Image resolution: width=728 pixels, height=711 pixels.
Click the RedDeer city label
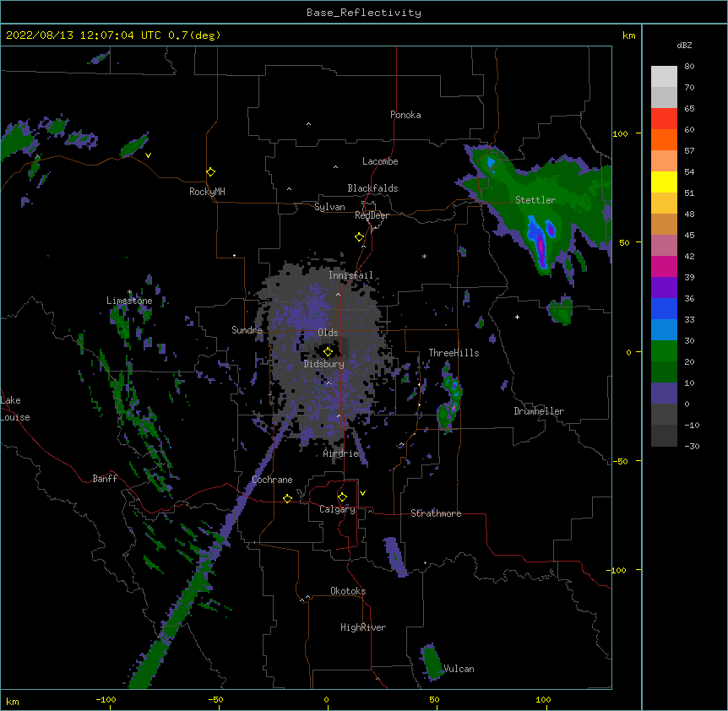pyautogui.click(x=372, y=215)
